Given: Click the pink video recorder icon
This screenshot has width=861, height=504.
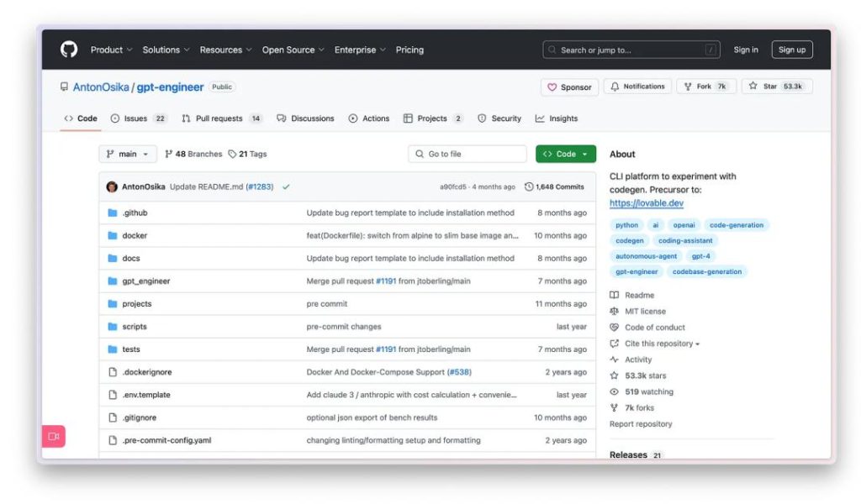Looking at the screenshot, I should point(54,437).
